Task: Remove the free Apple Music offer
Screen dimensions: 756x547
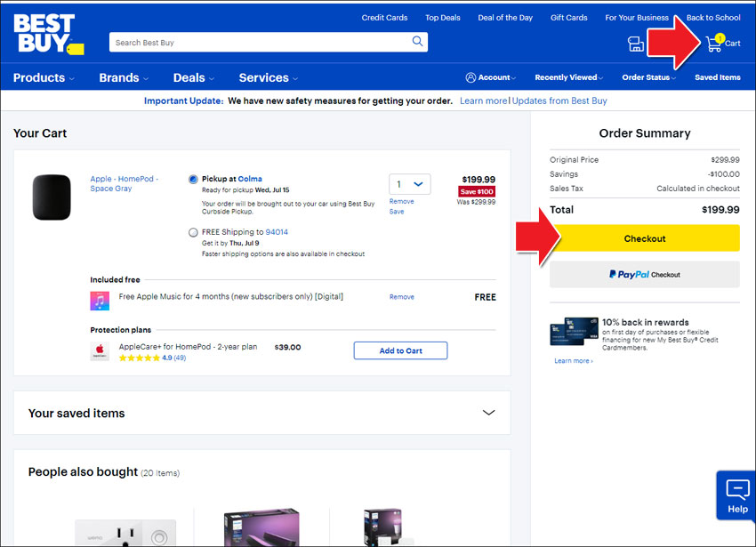Action: tap(402, 297)
